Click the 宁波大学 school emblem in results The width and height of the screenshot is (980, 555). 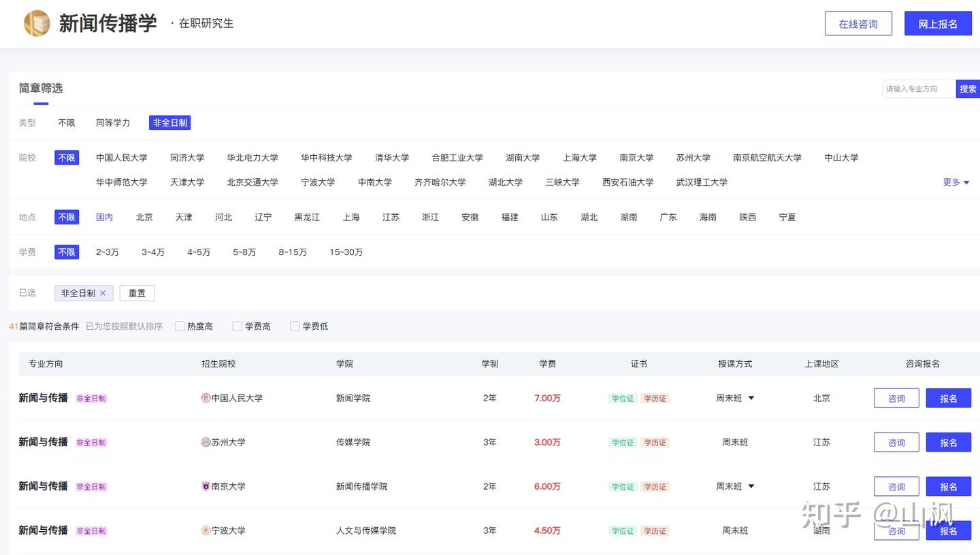(206, 531)
